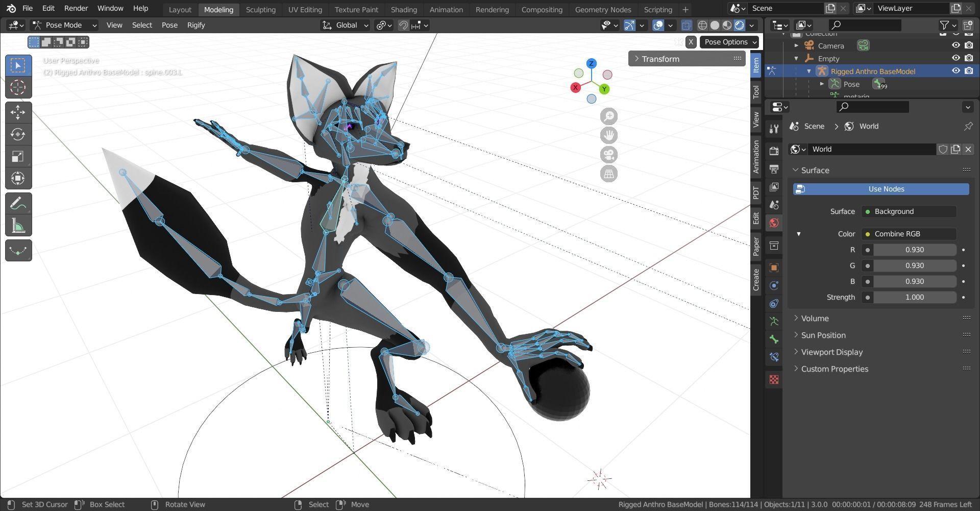Toggle Show Overlays button in header
The height and width of the screenshot is (511, 980).
[x=658, y=25]
